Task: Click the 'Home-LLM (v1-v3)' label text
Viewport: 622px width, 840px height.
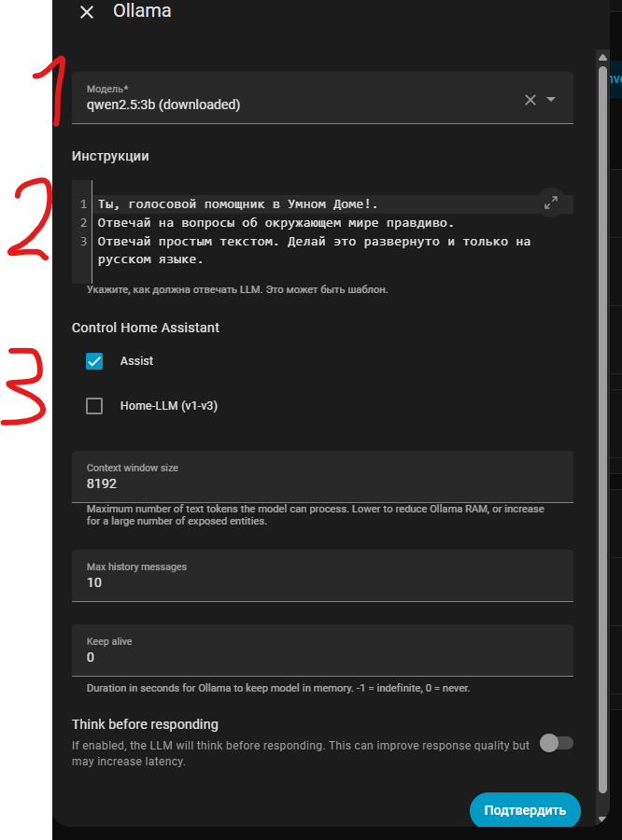Action: click(x=169, y=406)
